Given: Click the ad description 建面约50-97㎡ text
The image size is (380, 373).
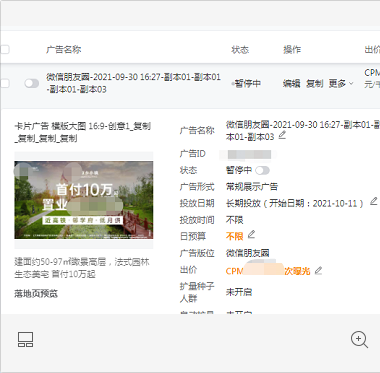Looking at the screenshot, I should point(82,268).
